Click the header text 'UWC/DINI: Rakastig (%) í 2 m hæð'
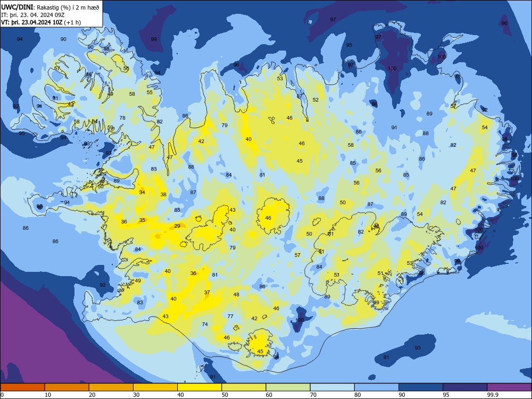 pos(50,7)
